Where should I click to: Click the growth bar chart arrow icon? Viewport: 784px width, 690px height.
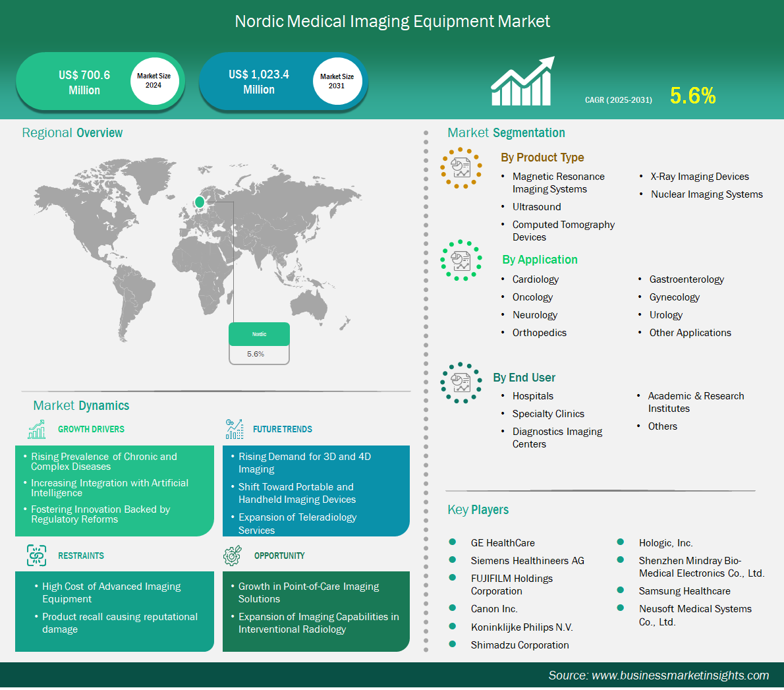tap(522, 82)
